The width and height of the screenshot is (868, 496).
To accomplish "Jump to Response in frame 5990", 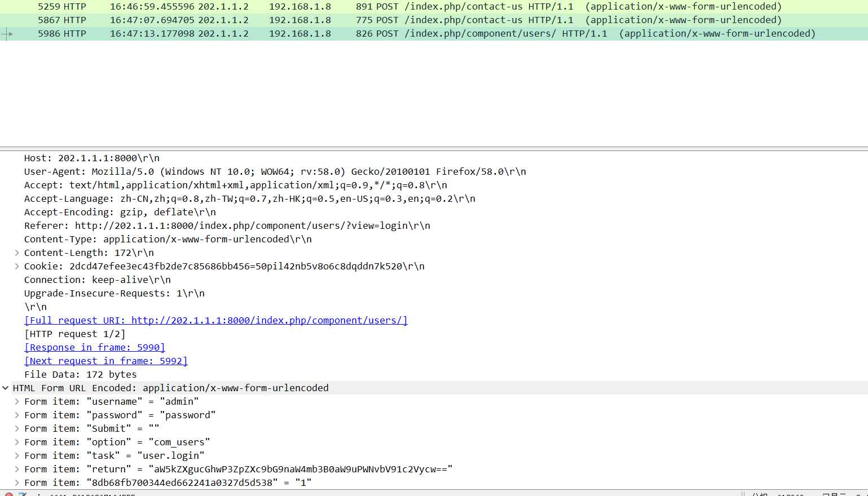I will tap(95, 347).
